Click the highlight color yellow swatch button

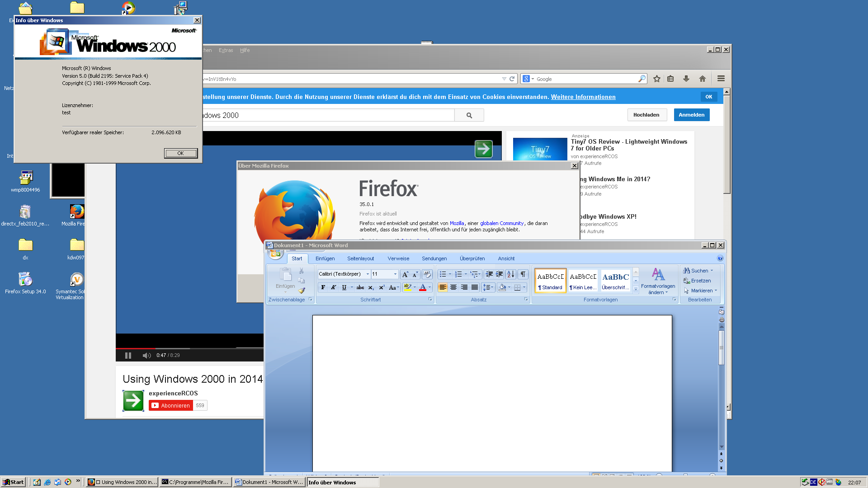point(407,287)
